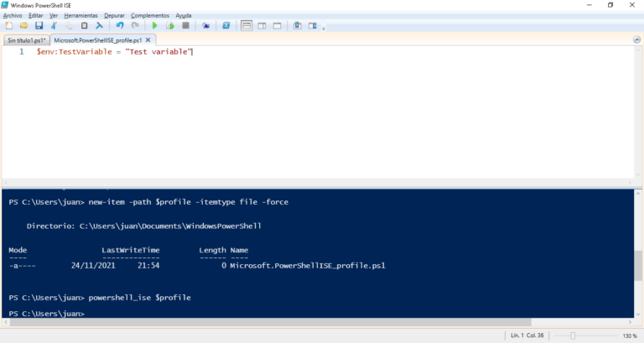Open toolbar overflow options arrow
644x343 pixels.
(324, 29)
